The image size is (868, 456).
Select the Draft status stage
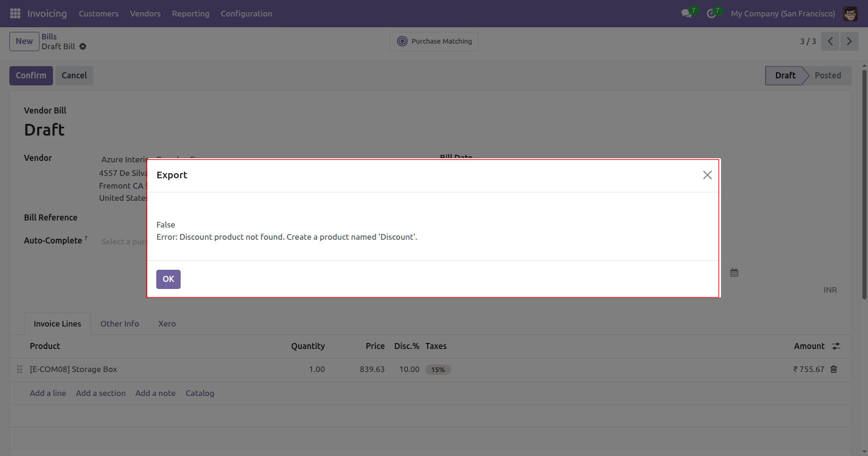(785, 76)
